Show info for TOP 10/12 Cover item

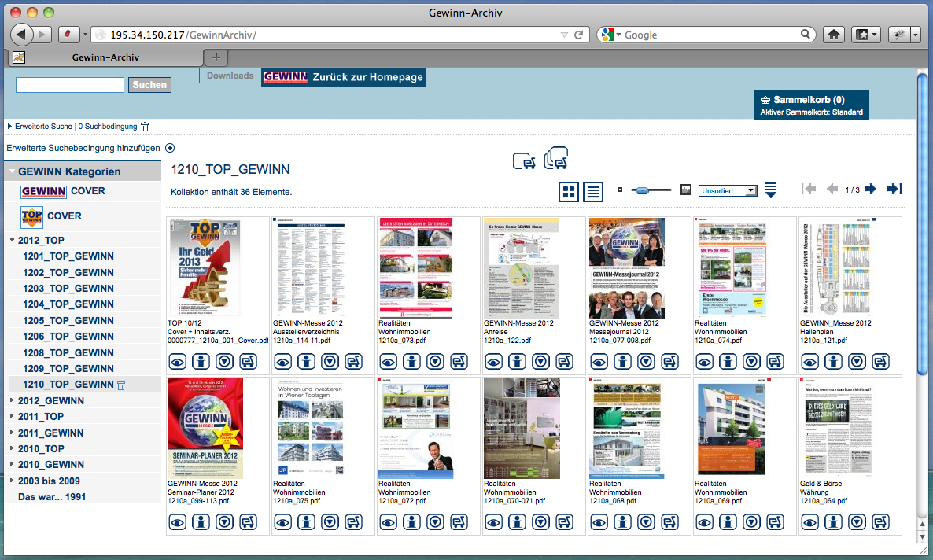201,361
